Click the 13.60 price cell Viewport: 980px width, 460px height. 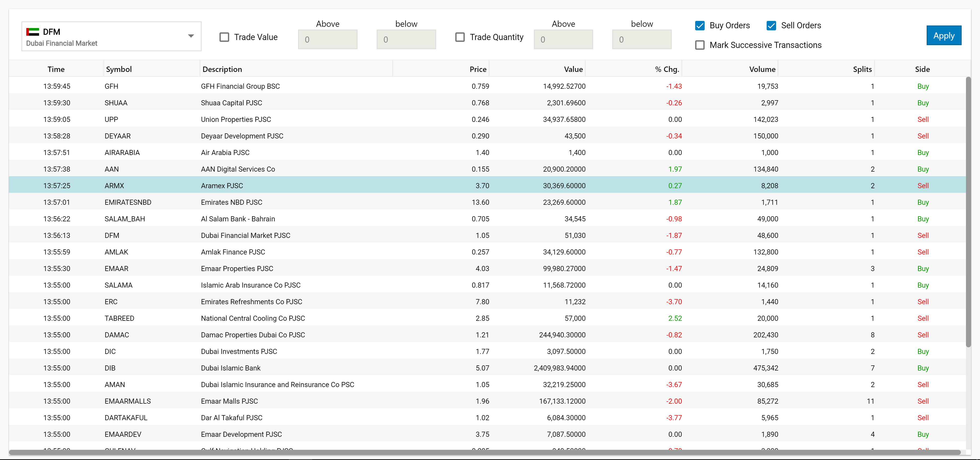point(481,202)
